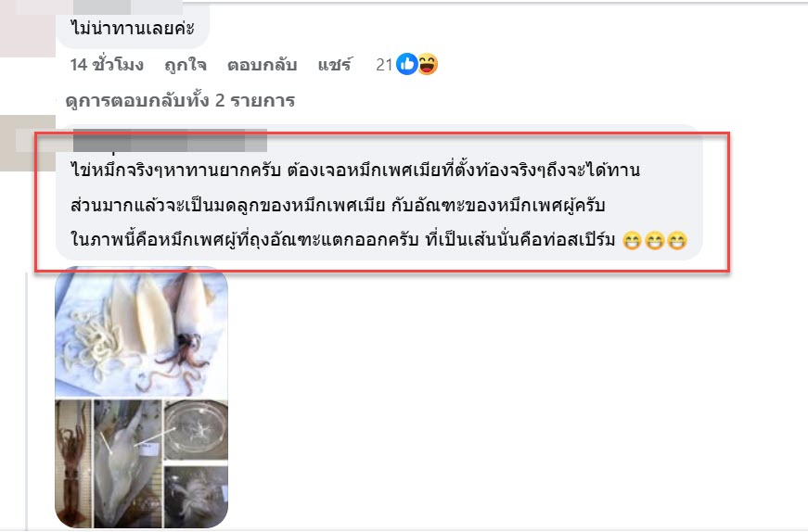The image size is (808, 532).
Task: Share the comment via แชร์
Action: 335,65
